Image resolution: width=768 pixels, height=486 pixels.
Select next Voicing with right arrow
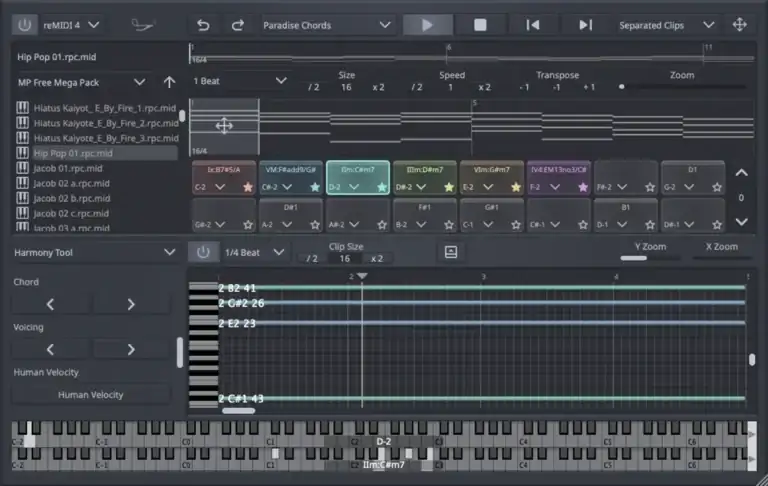tap(131, 349)
